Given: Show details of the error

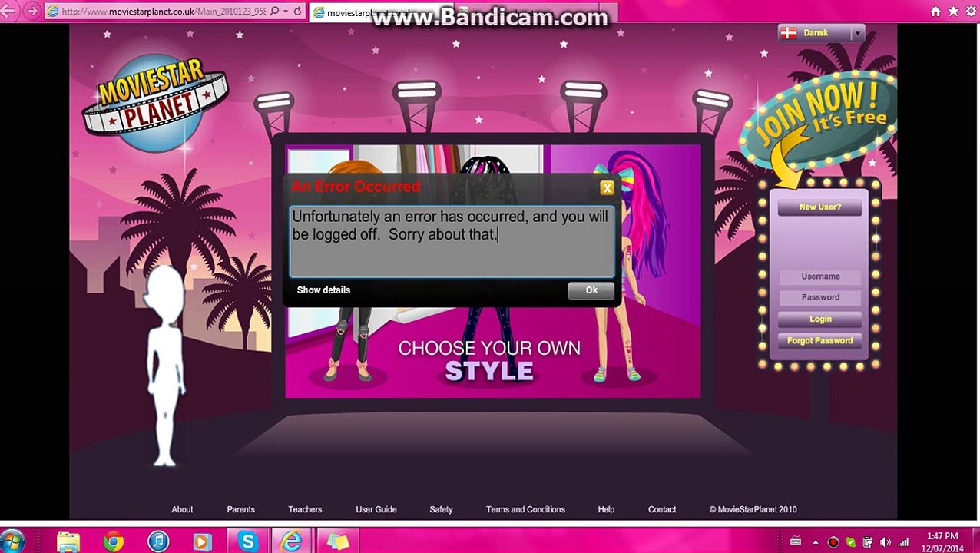Looking at the screenshot, I should coord(323,290).
